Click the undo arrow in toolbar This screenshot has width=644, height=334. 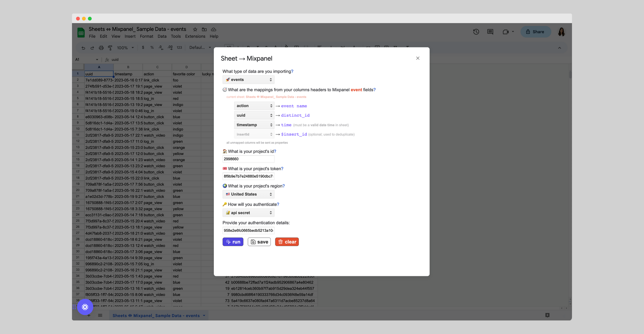coord(83,48)
